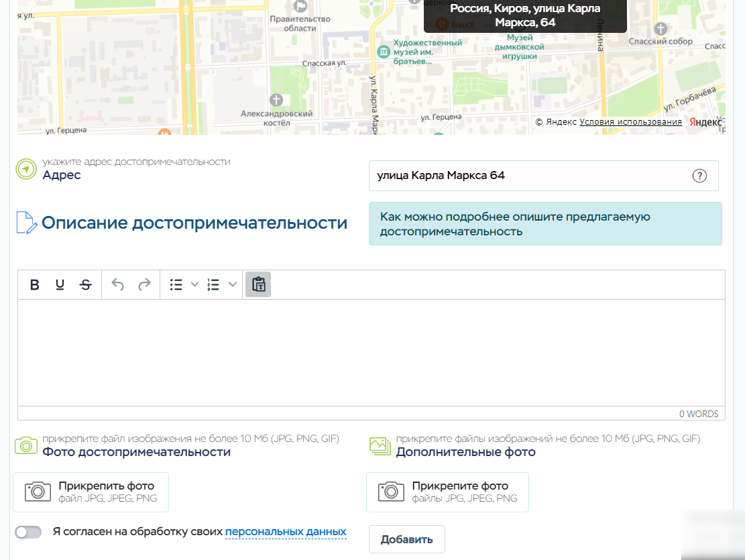Open the персональных данных link
This screenshot has height=560, width=745.
pos(286,532)
